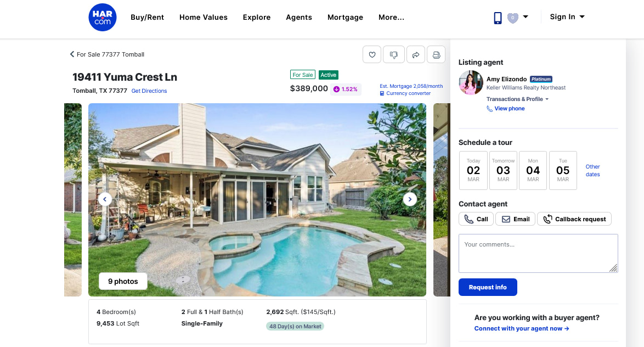Share the listing using the arrow icon

[x=416, y=55]
